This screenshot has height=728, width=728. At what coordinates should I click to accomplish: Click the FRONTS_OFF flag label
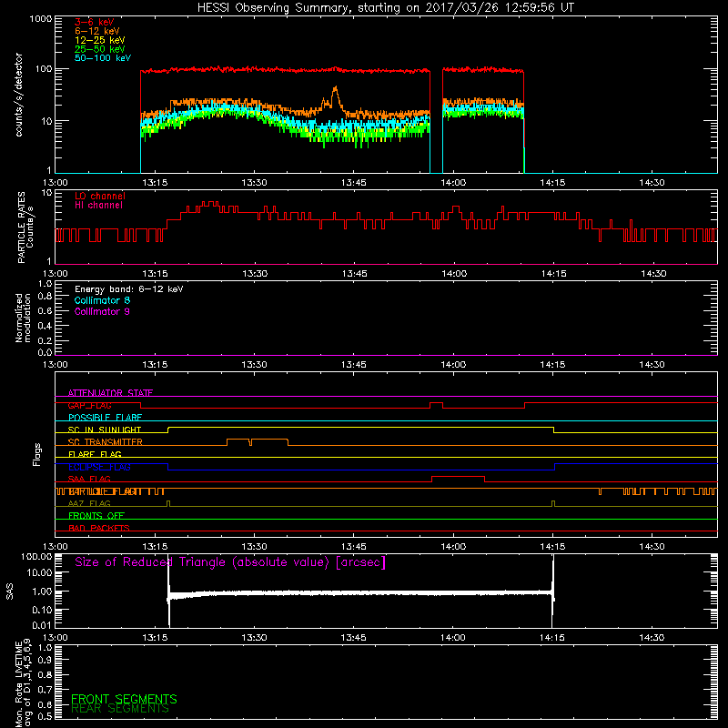click(96, 516)
